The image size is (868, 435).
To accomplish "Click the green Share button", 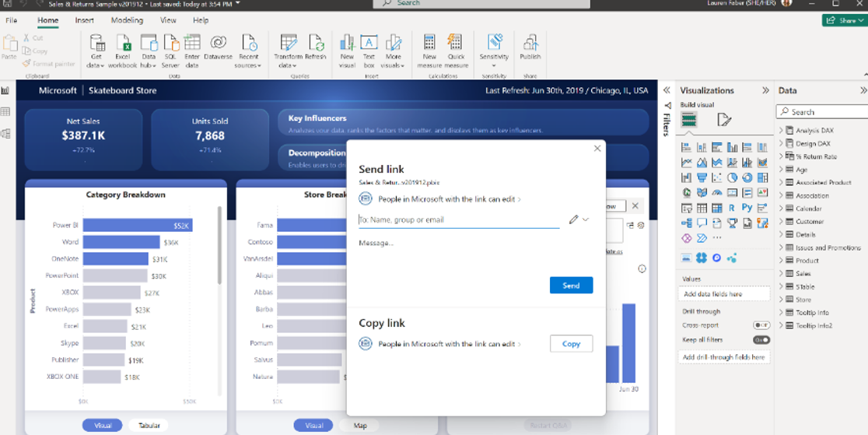I will click(845, 20).
